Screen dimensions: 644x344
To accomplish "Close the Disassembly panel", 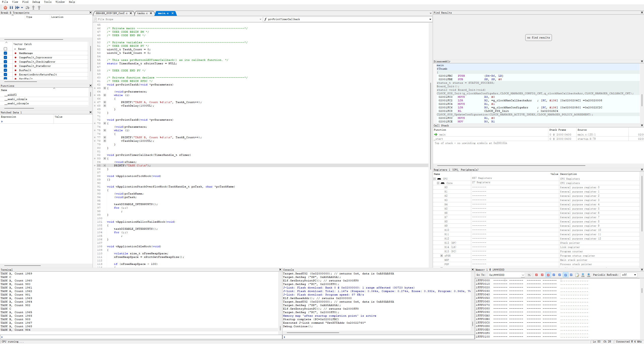I will tap(642, 61).
